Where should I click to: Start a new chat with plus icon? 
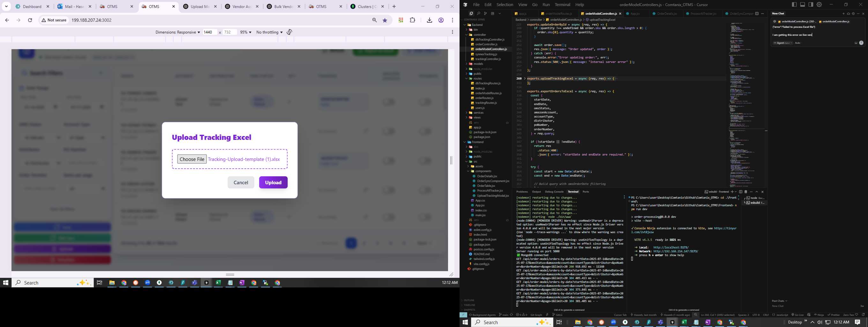[844, 13]
